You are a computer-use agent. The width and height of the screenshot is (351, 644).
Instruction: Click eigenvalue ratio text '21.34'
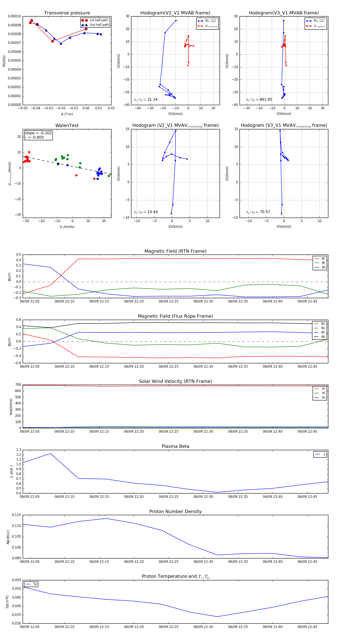point(152,100)
